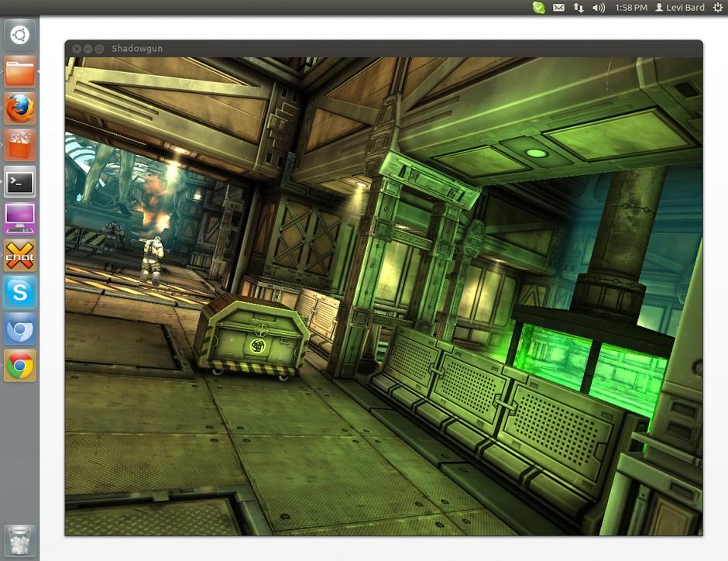Open the purple monitor app in the launcher
728x561 pixels.
click(x=19, y=219)
